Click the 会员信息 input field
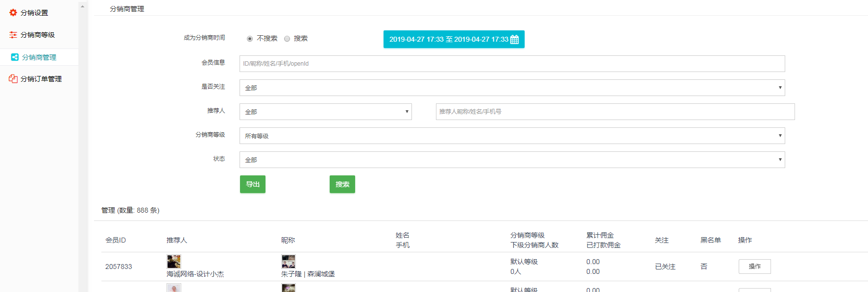Image resolution: width=868 pixels, height=292 pixels. coord(512,64)
